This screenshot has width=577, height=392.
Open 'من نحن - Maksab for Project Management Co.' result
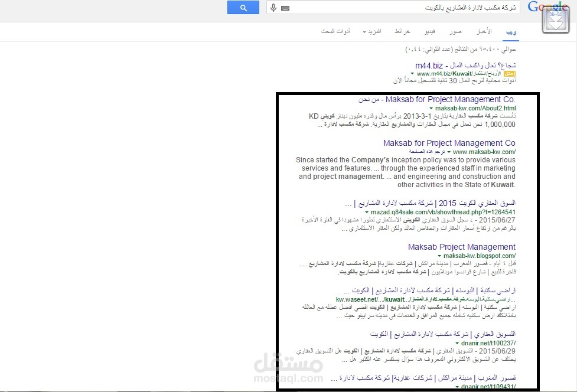pos(437,99)
